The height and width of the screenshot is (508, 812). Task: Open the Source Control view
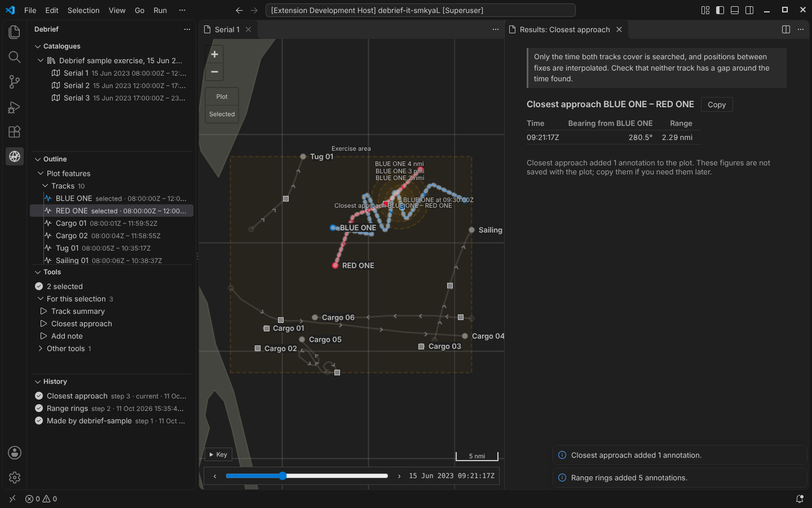[x=15, y=82]
